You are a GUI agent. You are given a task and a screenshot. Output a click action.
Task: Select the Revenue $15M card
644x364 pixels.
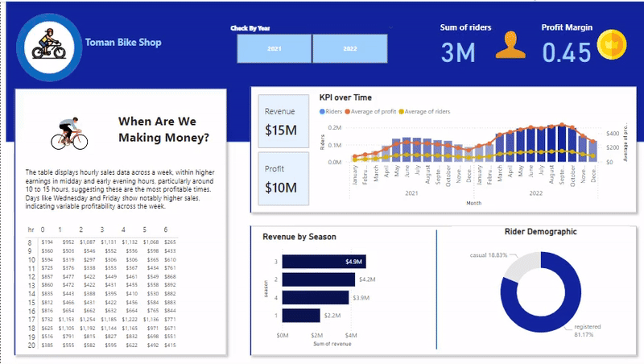point(283,121)
